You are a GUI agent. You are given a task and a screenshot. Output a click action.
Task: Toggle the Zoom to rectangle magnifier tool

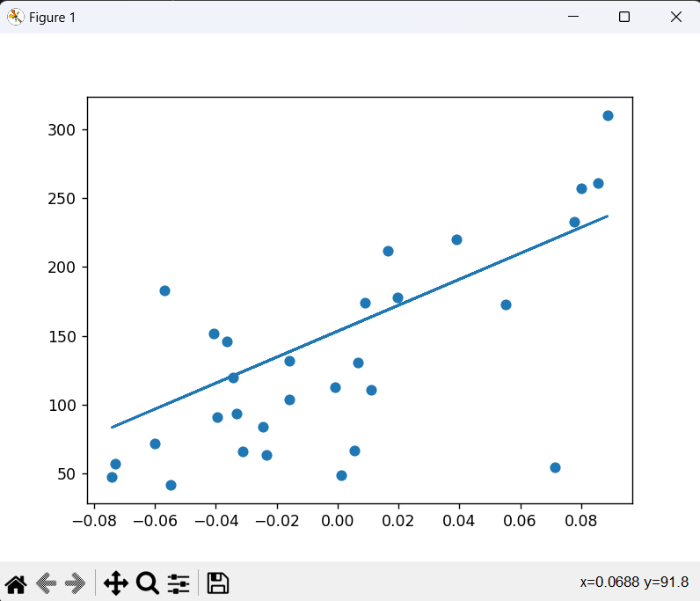(x=147, y=583)
